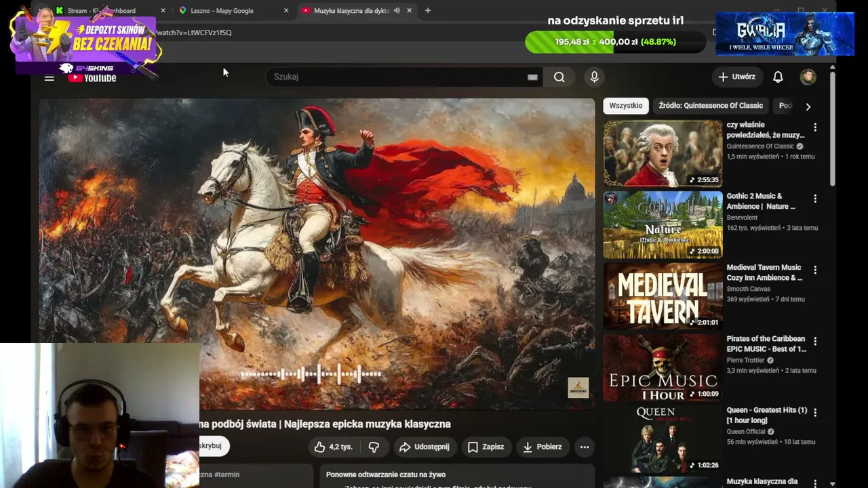Open the Quintessence Of Classic channel link
The height and width of the screenshot is (488, 868).
coord(760,146)
